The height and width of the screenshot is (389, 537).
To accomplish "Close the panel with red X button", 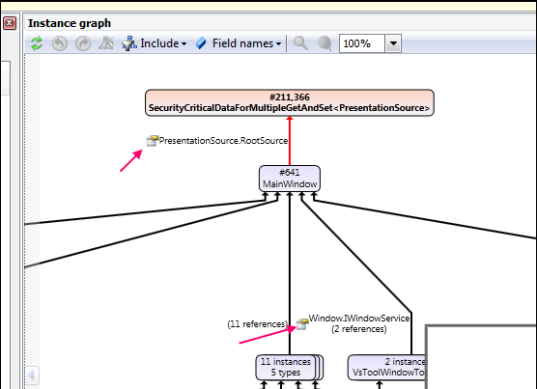I will coord(9,23).
